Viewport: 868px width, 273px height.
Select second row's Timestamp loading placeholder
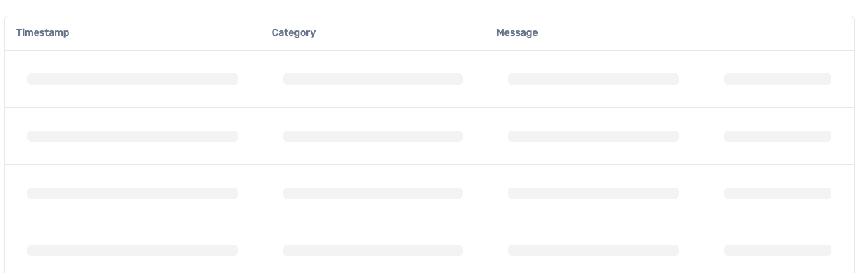[x=132, y=136]
